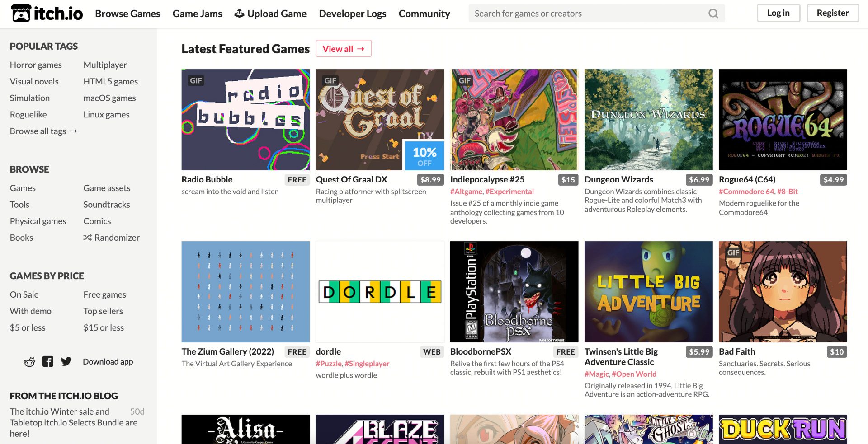Screen dimensions: 868x444
Task: Click Browse all tags link
Action: click(x=44, y=131)
